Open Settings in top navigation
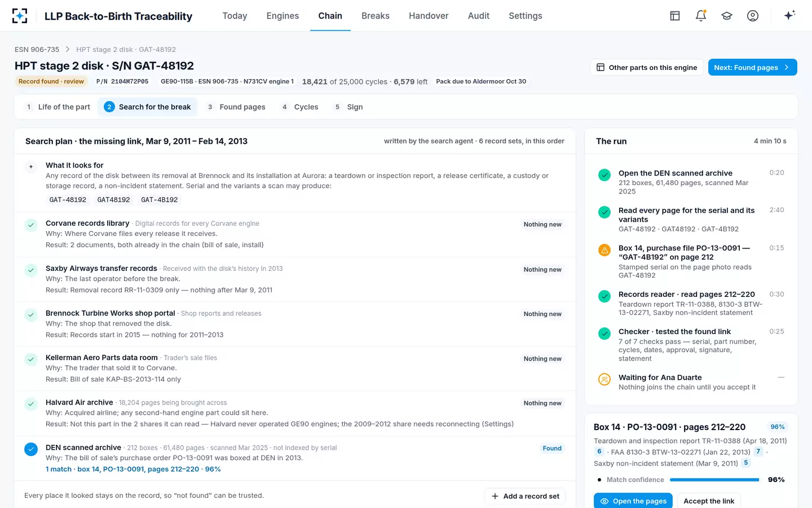Image resolution: width=812 pixels, height=508 pixels. pyautogui.click(x=526, y=16)
